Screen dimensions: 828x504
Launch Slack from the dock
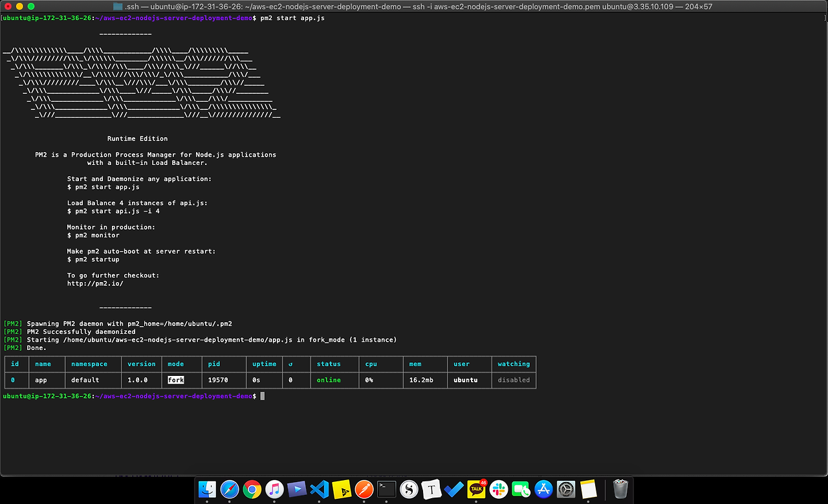click(x=499, y=489)
